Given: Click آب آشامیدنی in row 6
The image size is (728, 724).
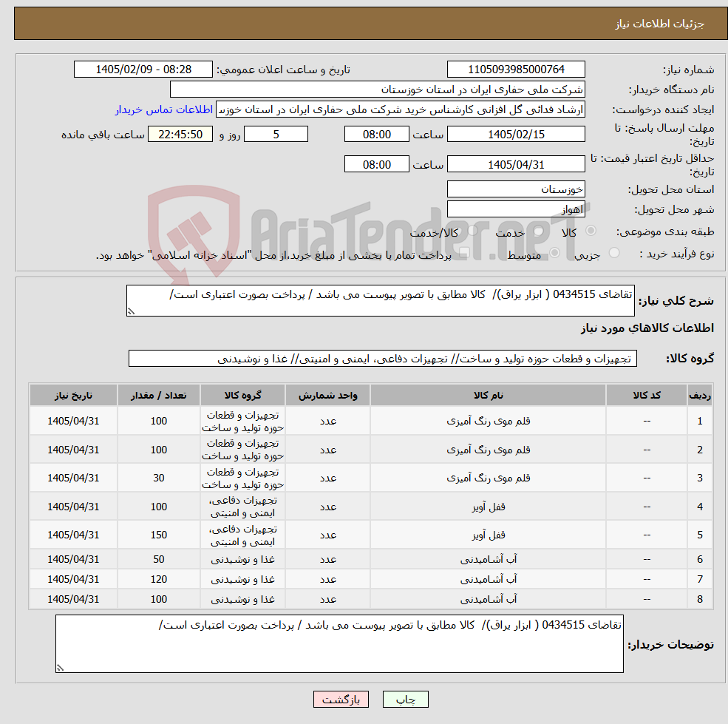Looking at the screenshot, I should click(488, 560).
